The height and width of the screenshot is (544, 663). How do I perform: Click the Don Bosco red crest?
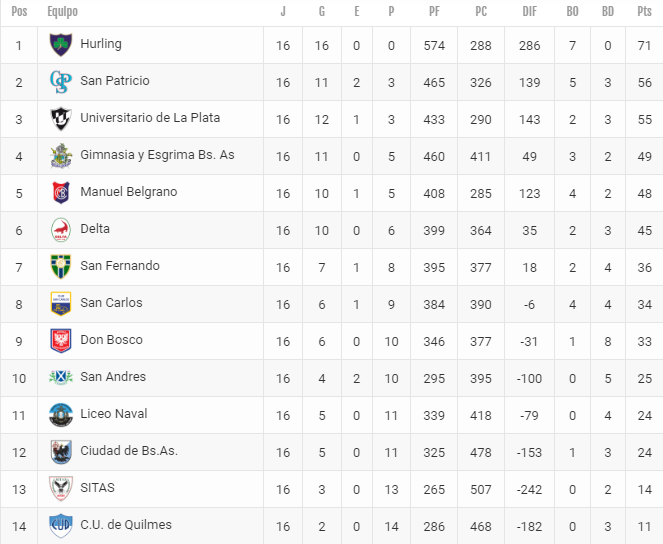60,341
